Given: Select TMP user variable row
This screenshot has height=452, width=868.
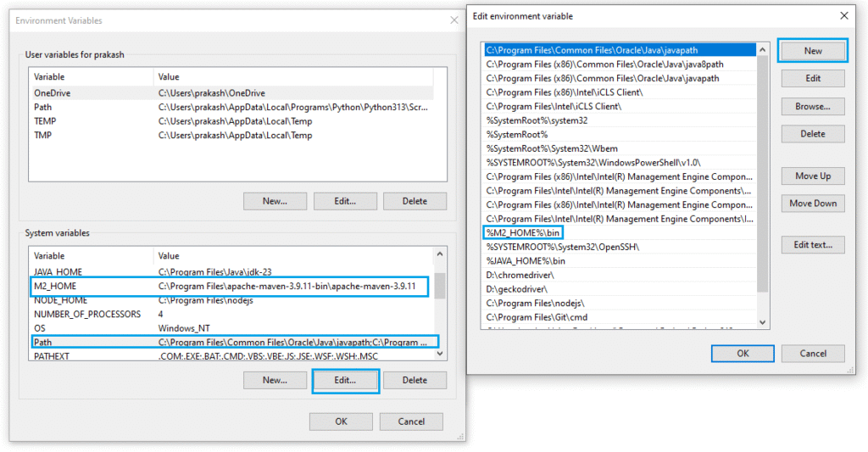Looking at the screenshot, I should (232, 135).
